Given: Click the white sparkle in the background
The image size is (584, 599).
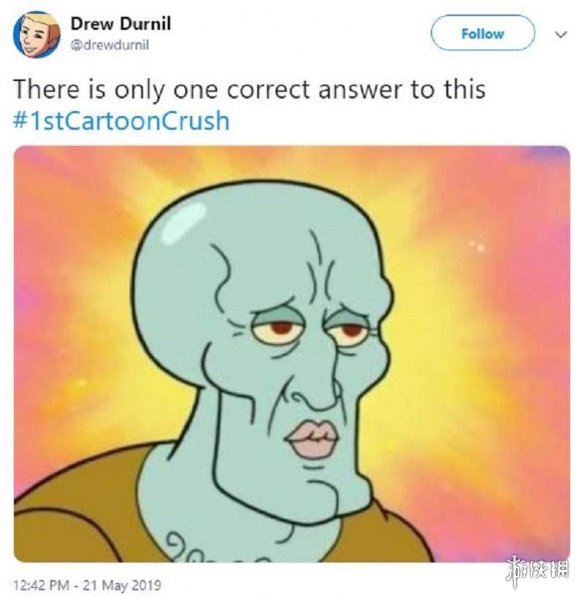Looking at the screenshot, I should click(478, 247).
